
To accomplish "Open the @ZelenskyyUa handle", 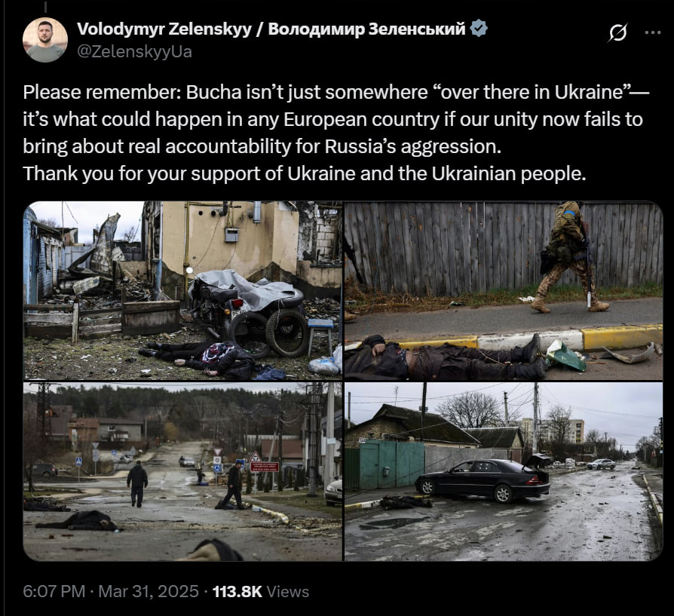I will pyautogui.click(x=134, y=51).
